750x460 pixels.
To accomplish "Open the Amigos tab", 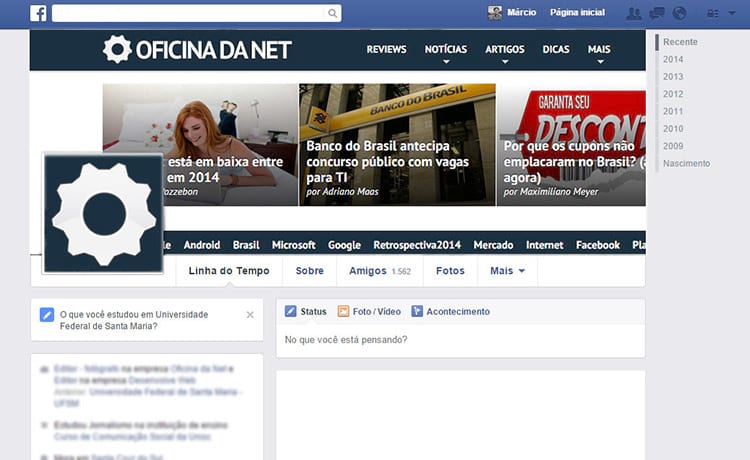I will pos(380,271).
